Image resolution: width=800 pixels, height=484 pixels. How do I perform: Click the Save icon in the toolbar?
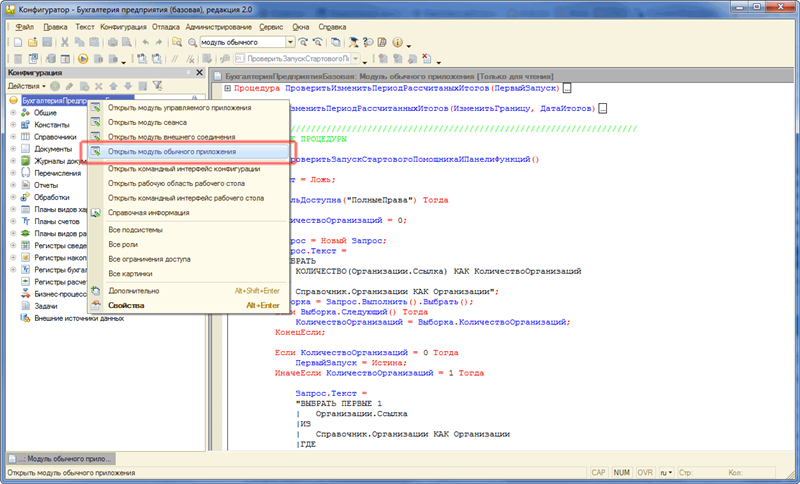(x=47, y=43)
